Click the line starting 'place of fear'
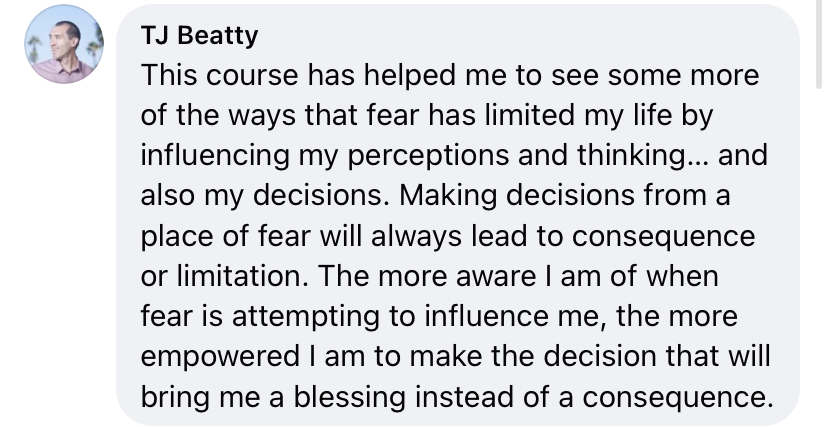 click(x=450, y=237)
